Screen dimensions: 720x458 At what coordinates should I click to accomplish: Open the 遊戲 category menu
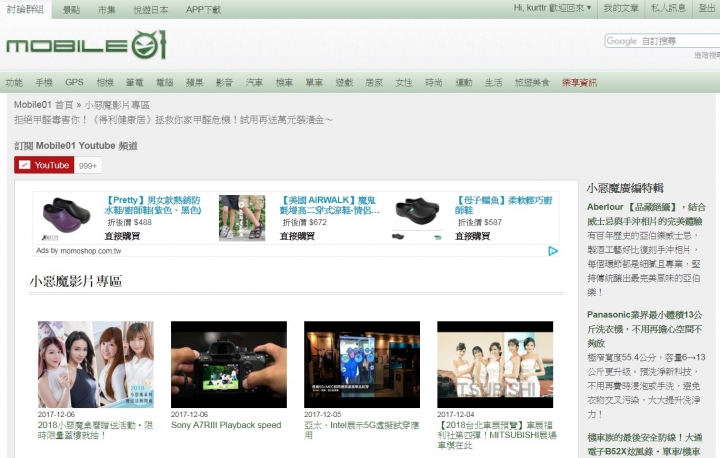point(344,83)
